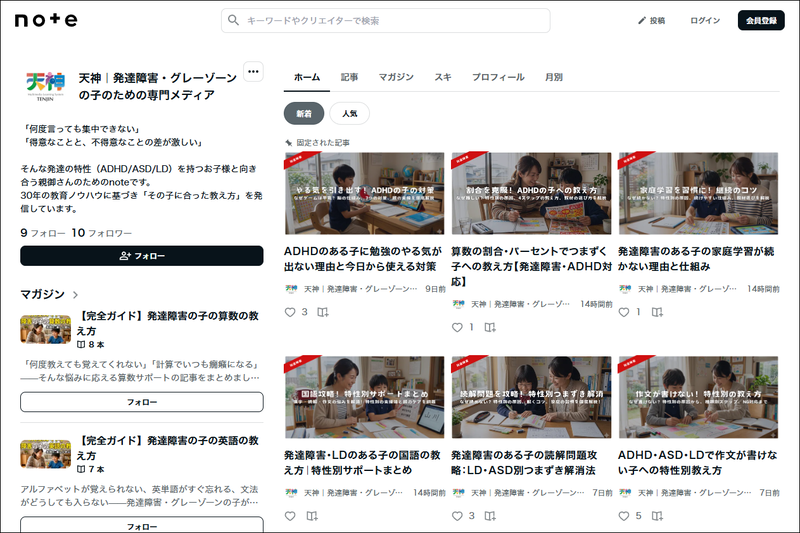This screenshot has width=800, height=533.
Task: Click the 固定された記事 pin icon
Action: tap(289, 143)
